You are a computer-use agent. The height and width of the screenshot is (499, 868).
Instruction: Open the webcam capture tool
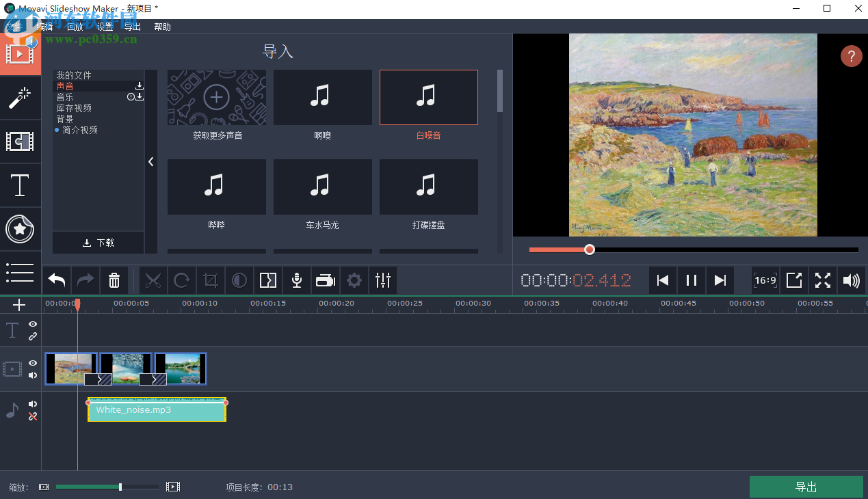pyautogui.click(x=325, y=280)
